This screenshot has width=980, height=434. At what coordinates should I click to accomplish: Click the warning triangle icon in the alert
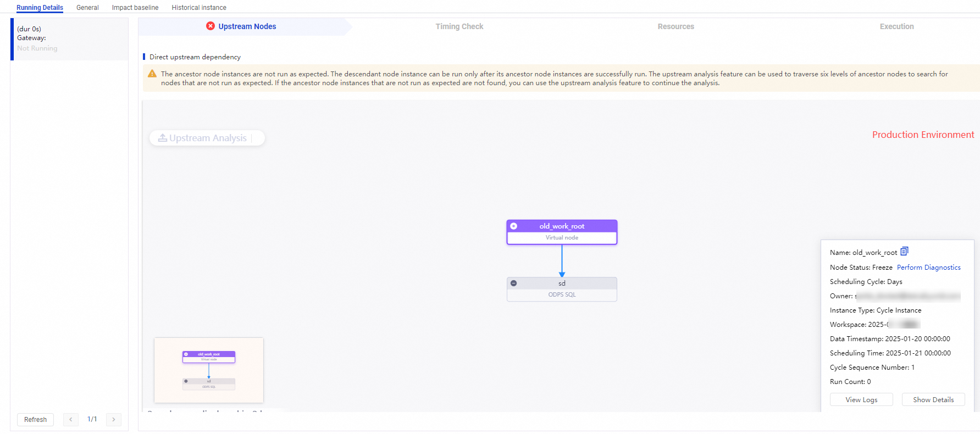click(152, 74)
